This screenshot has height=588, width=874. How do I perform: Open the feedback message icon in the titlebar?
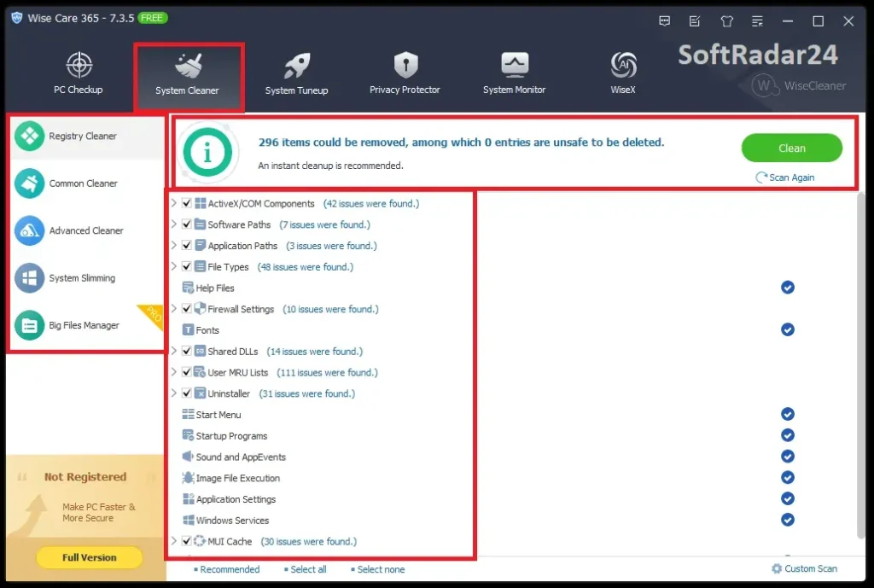point(664,20)
